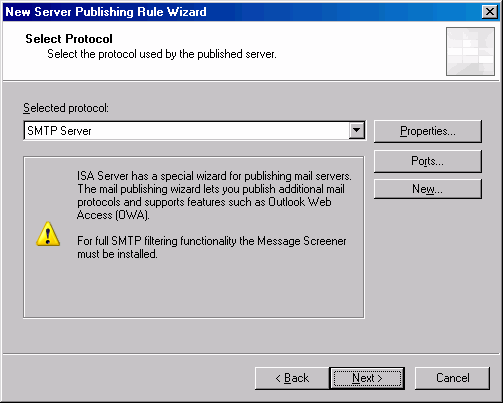503x403 pixels.
Task: Proceed with the Next button
Action: tap(367, 378)
